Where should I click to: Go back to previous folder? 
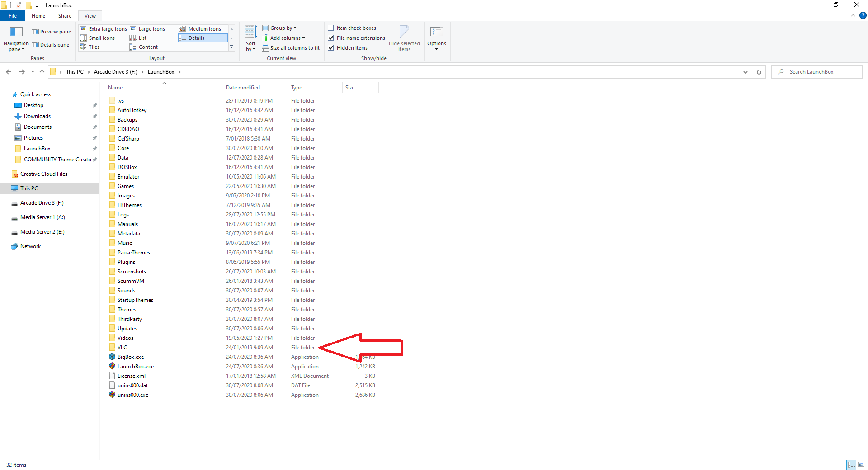[x=9, y=72]
